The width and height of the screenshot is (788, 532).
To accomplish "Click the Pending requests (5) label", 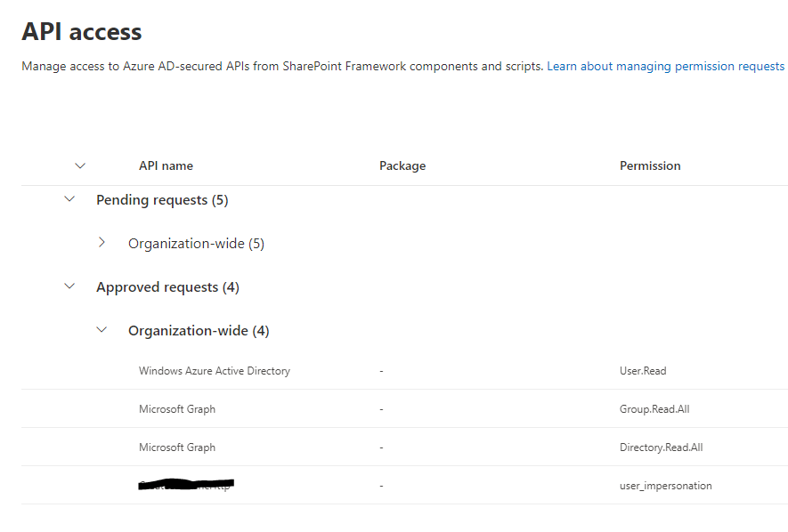I will (x=162, y=199).
